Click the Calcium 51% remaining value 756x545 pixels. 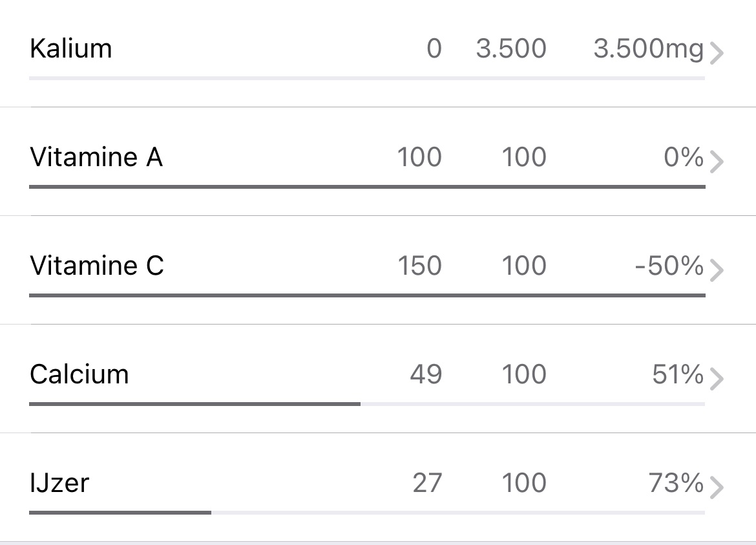(x=678, y=374)
